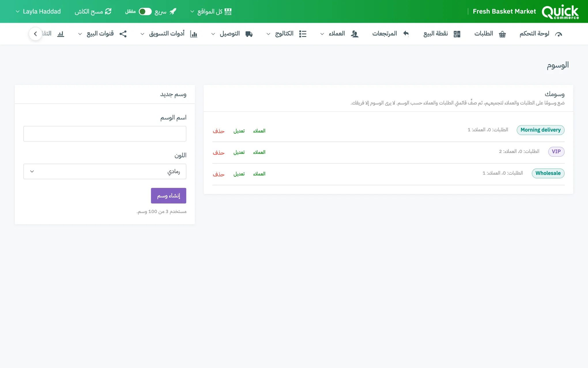Open الطلبات orders in the navigation
588x368 pixels.
[x=490, y=34]
